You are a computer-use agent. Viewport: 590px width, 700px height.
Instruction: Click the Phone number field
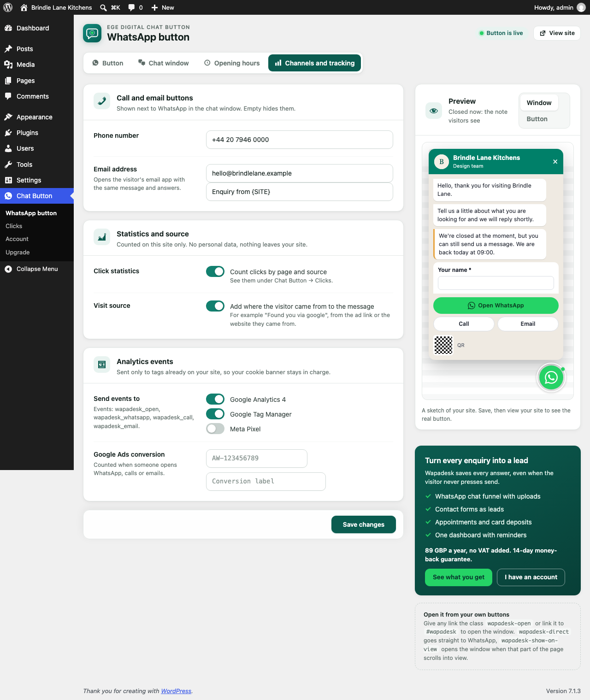tap(300, 140)
